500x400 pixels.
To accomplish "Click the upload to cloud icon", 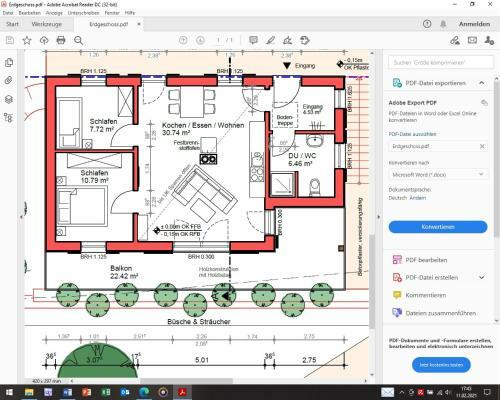I will (44, 40).
